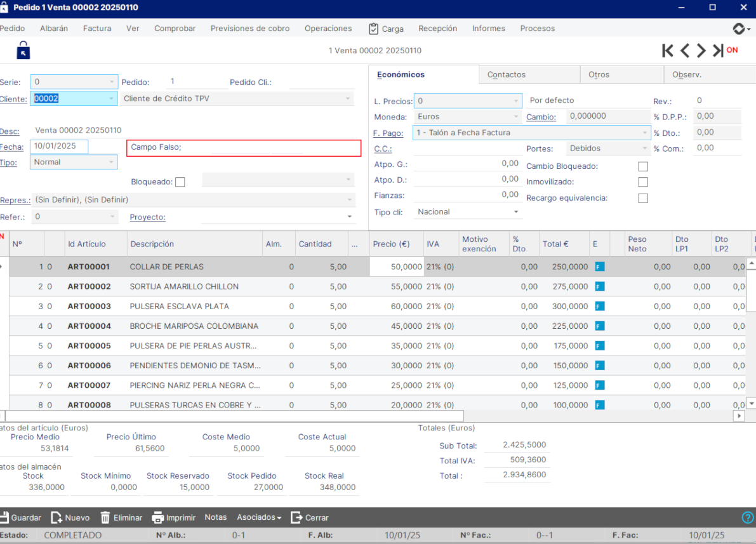This screenshot has width=756, height=544.
Task: Click the Imprimir printer icon
Action: pyautogui.click(x=157, y=517)
